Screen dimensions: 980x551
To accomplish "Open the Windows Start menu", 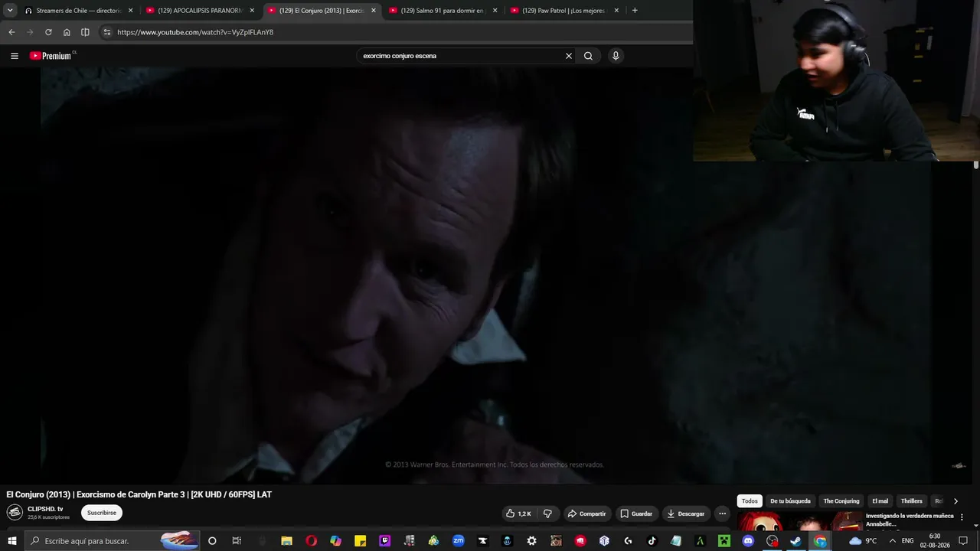I will (12, 541).
